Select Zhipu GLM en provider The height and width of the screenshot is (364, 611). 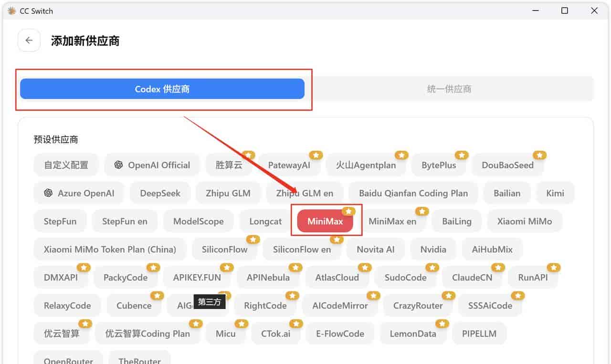(305, 193)
